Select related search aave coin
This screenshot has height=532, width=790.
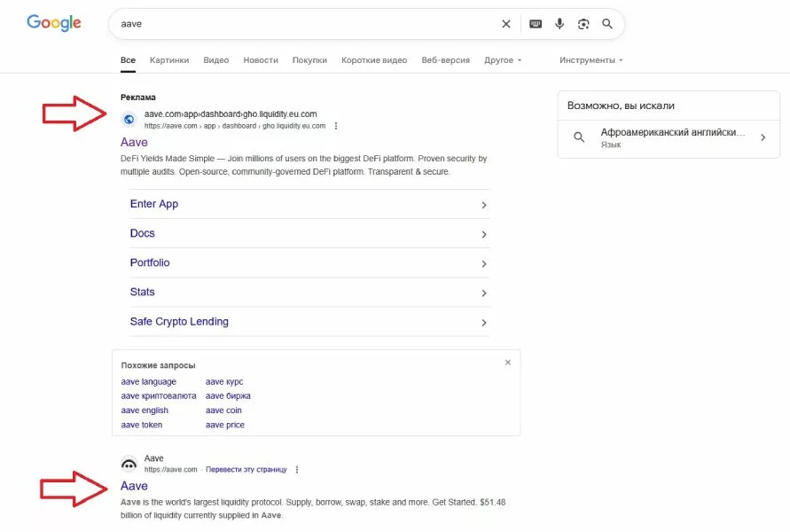pyautogui.click(x=223, y=411)
